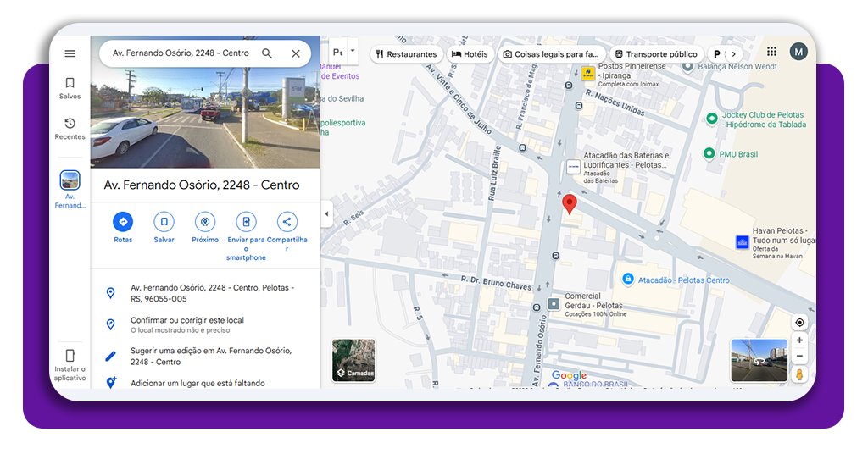Open the hamburger main menu

tap(70, 53)
